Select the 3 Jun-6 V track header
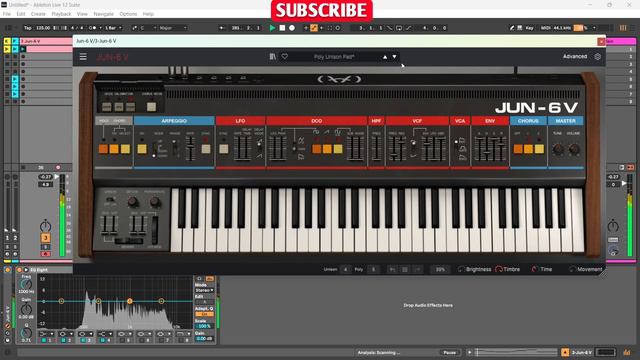This screenshot has width=640, height=360. pos(46,41)
